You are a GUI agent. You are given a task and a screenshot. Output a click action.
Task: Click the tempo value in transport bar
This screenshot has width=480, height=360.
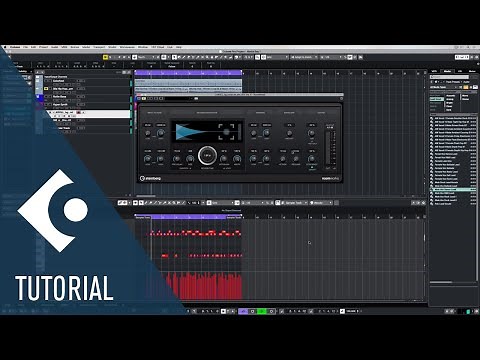point(352,311)
